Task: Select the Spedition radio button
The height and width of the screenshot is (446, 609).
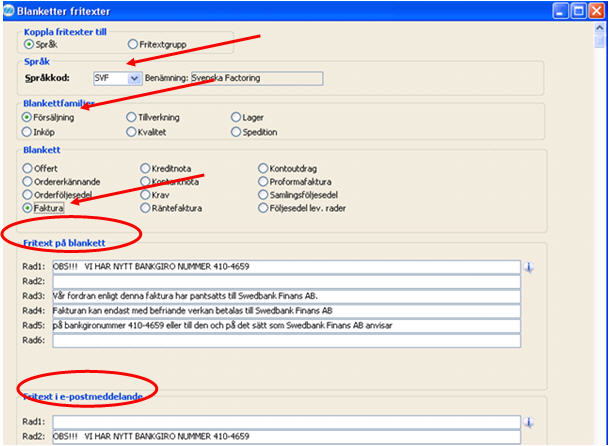Action: click(236, 132)
